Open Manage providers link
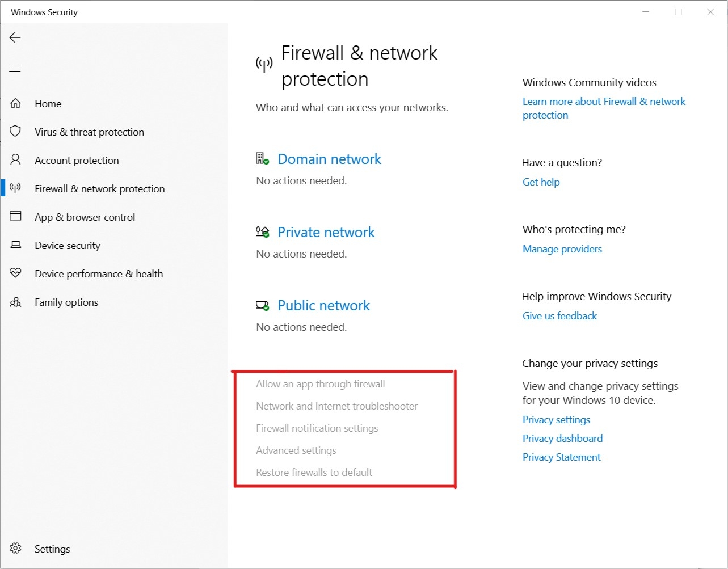The width and height of the screenshot is (728, 569). click(562, 249)
